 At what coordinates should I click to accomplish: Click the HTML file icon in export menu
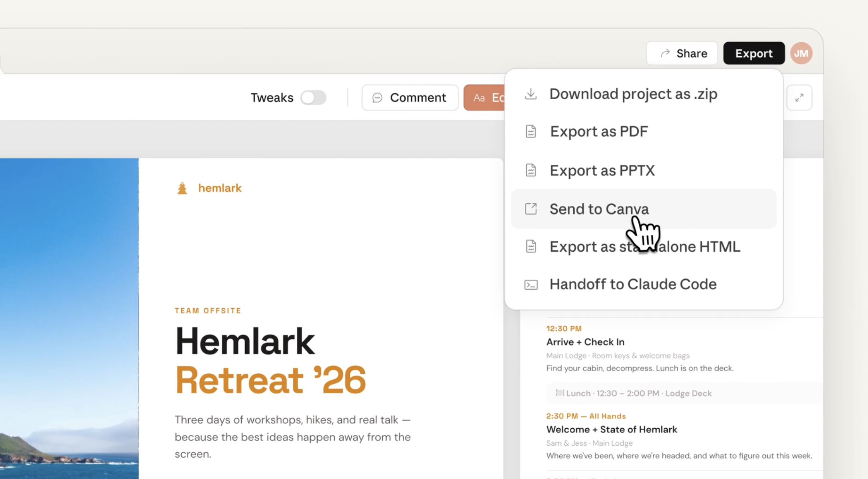pyautogui.click(x=531, y=246)
